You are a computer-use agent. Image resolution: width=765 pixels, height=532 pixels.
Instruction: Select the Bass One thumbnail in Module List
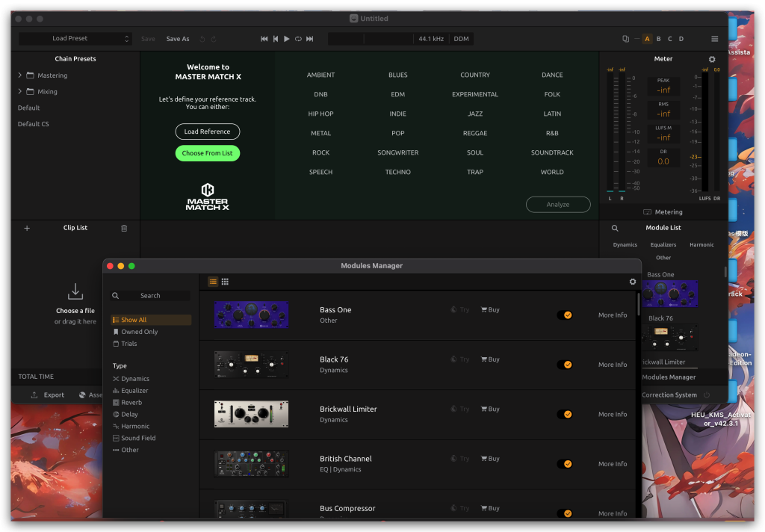tap(669, 294)
